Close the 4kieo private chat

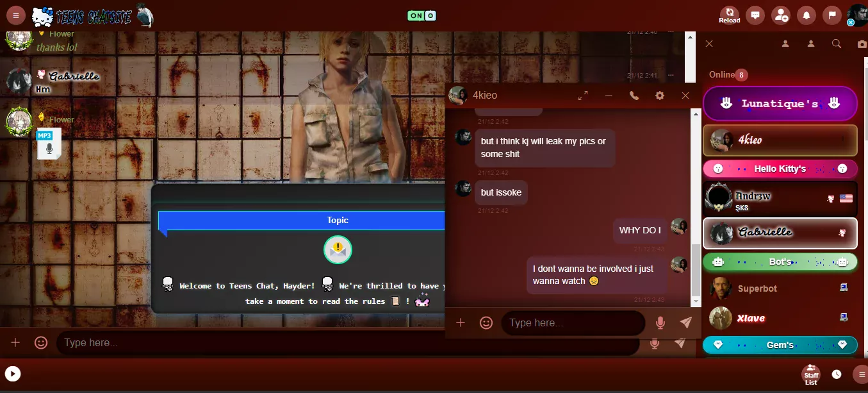685,96
